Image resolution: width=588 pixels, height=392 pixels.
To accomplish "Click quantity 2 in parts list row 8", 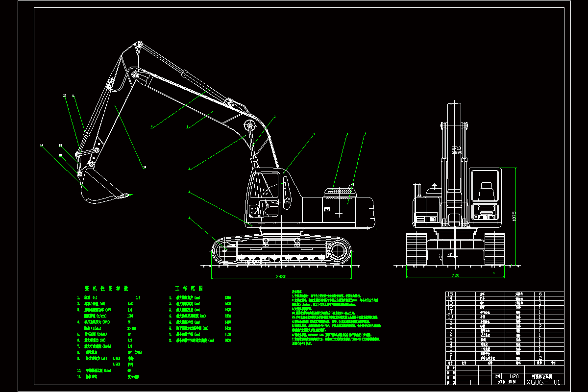I will (x=540, y=326).
